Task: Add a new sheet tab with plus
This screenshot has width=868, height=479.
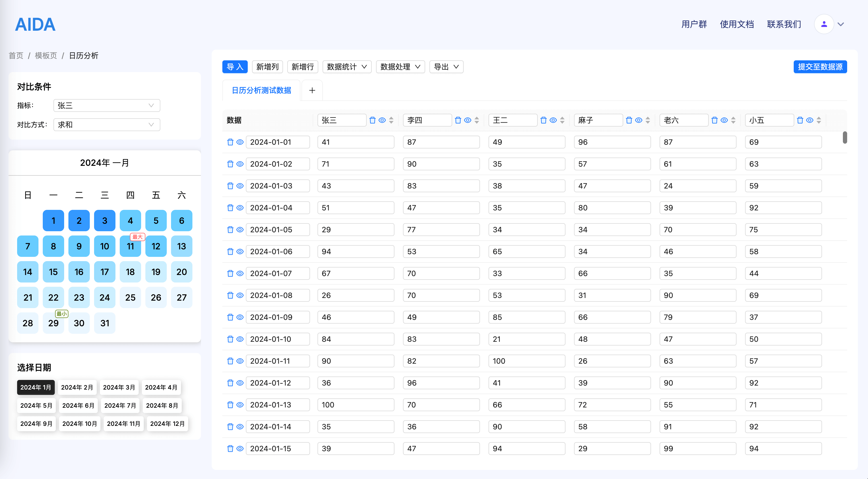Action: point(312,90)
